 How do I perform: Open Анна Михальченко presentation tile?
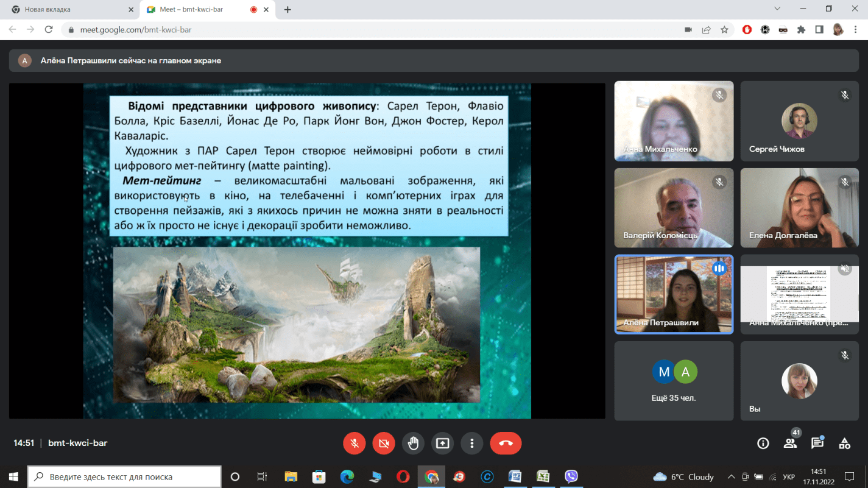pos(800,294)
